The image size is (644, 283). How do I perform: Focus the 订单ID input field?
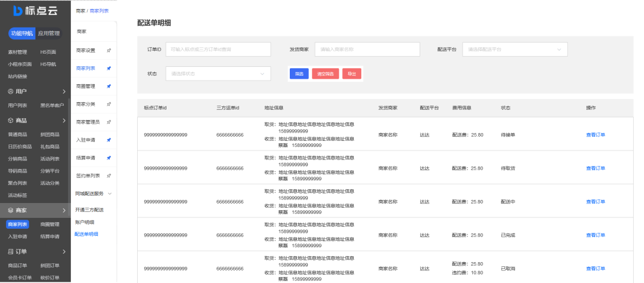tap(218, 50)
